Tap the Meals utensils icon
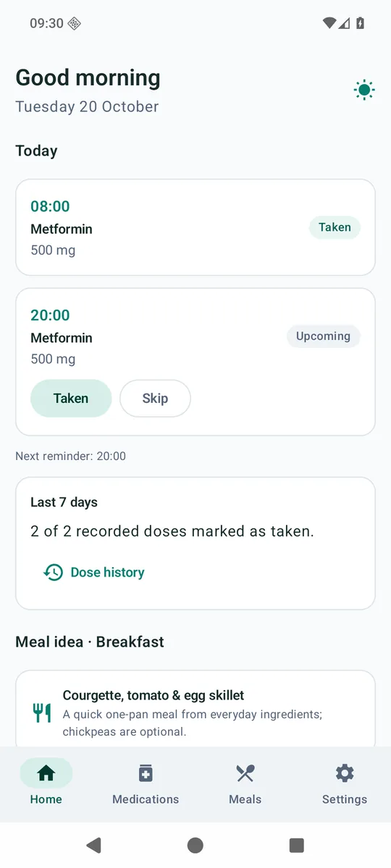The height and width of the screenshot is (868, 391). click(245, 773)
